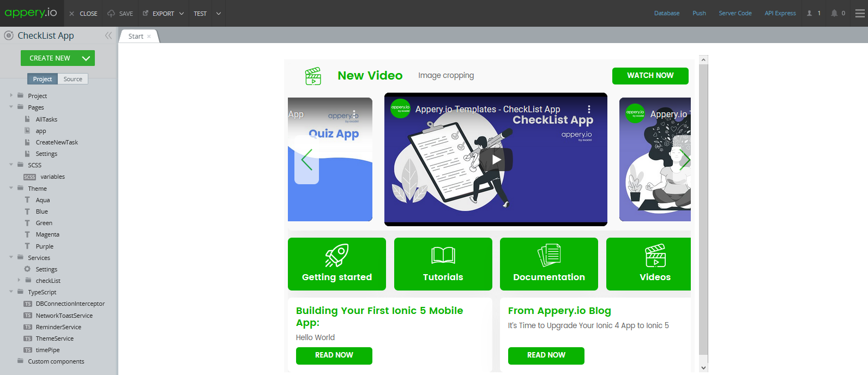Open the Database menu link

click(x=667, y=13)
